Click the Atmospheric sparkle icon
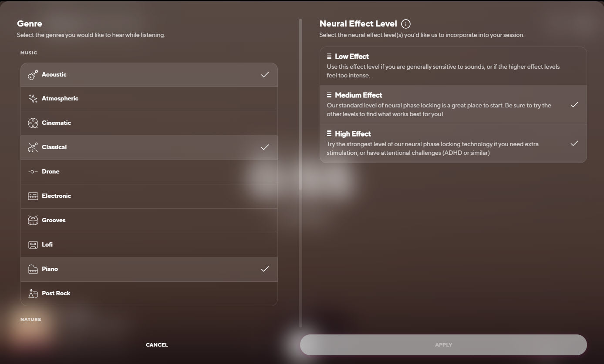 click(33, 98)
